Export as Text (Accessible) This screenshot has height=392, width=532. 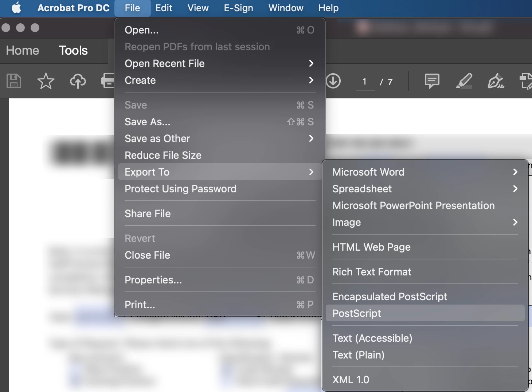coord(425,338)
